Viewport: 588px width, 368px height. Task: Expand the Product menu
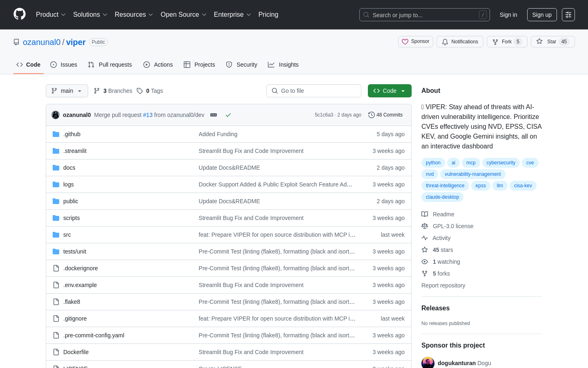pyautogui.click(x=51, y=15)
